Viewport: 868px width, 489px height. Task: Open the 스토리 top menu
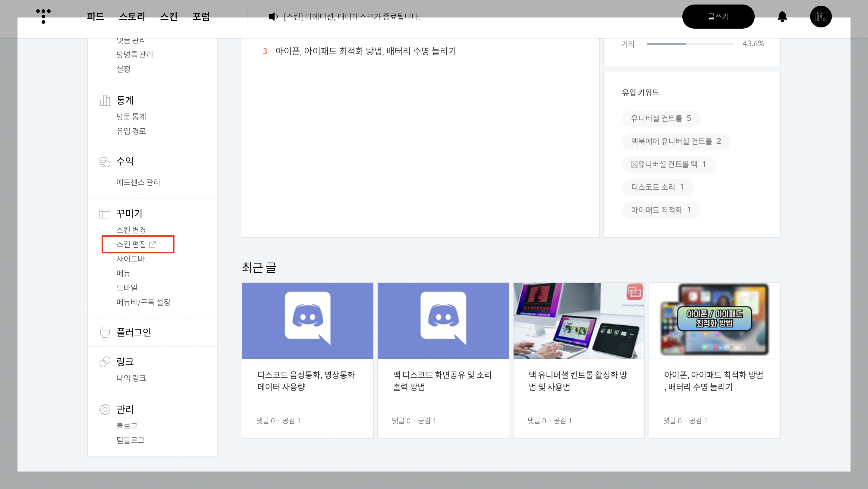132,17
